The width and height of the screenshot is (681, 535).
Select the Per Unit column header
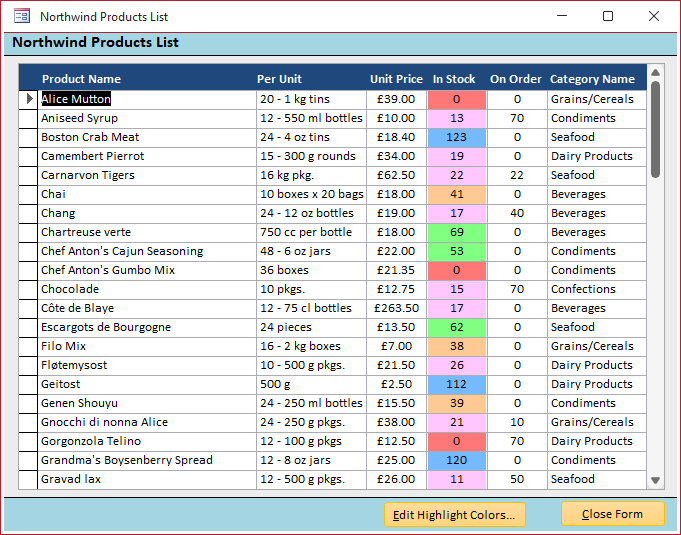(279, 79)
